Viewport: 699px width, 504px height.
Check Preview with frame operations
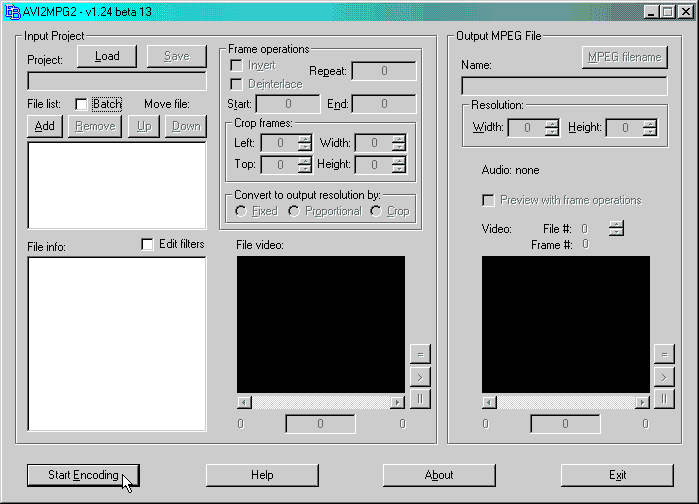click(489, 200)
